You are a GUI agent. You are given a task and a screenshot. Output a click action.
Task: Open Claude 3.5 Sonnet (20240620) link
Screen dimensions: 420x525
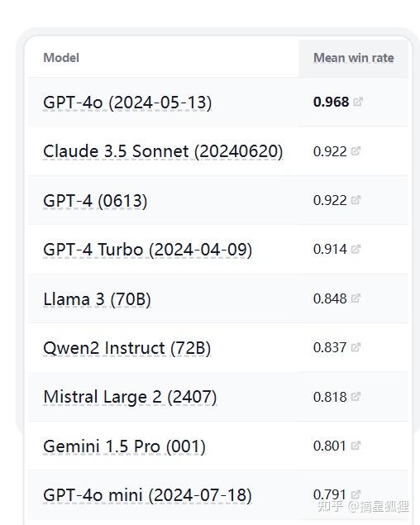[163, 151]
